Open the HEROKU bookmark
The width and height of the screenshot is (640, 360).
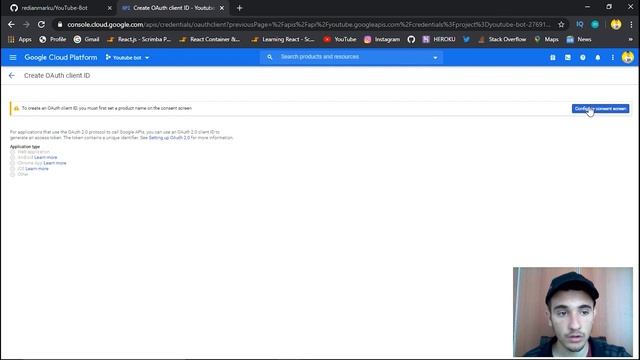pos(439,40)
